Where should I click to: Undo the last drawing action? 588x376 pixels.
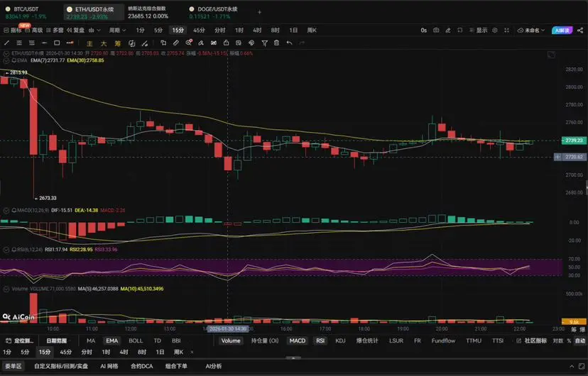click(x=289, y=43)
